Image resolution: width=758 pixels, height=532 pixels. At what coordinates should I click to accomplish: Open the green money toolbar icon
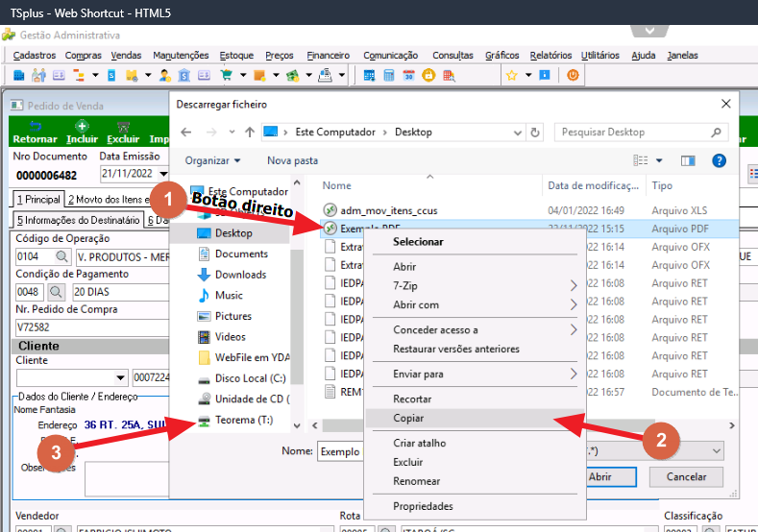tap(292, 75)
